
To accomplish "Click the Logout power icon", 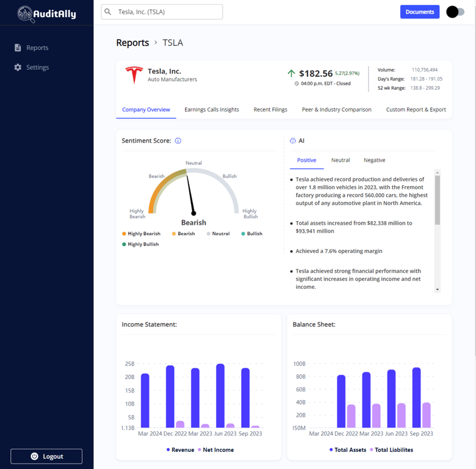I will click(x=34, y=456).
